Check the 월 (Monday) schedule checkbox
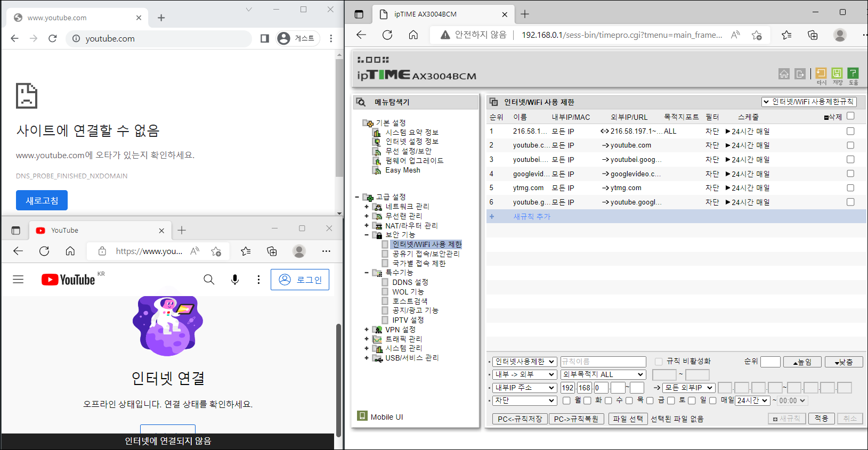 coord(567,400)
